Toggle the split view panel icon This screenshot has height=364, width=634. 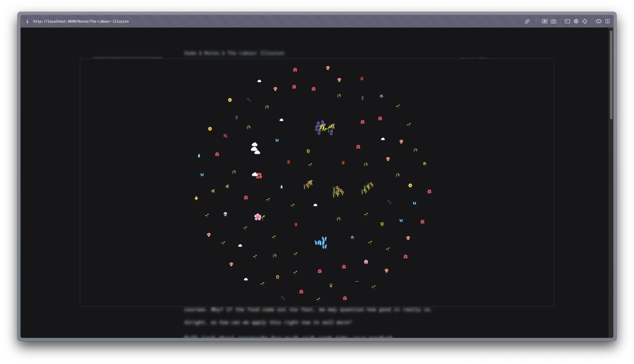(607, 21)
